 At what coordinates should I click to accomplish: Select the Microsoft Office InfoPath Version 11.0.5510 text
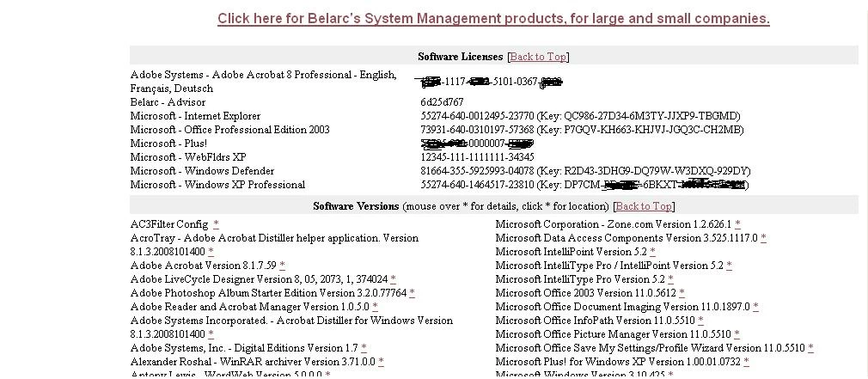596,321
